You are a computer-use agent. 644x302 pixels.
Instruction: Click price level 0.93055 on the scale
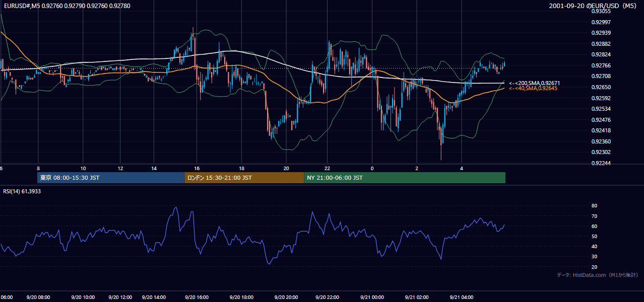click(601, 11)
